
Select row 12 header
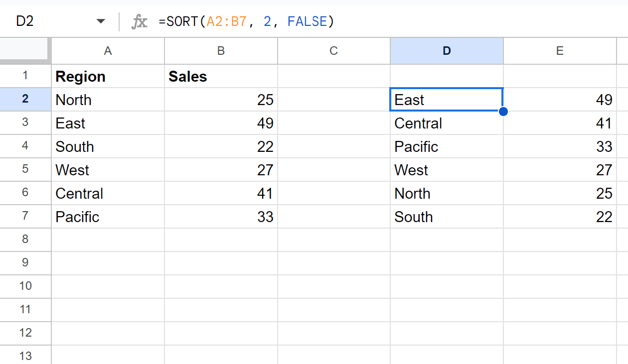(25, 334)
